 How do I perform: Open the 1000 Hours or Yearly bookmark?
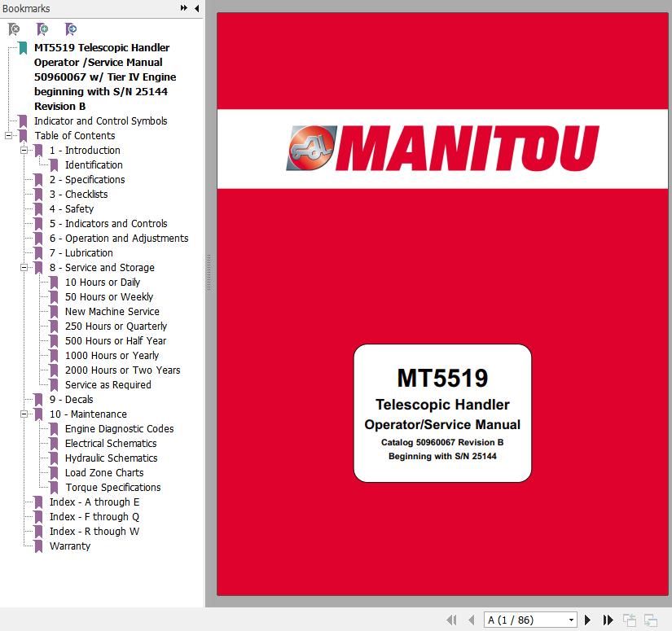point(112,355)
